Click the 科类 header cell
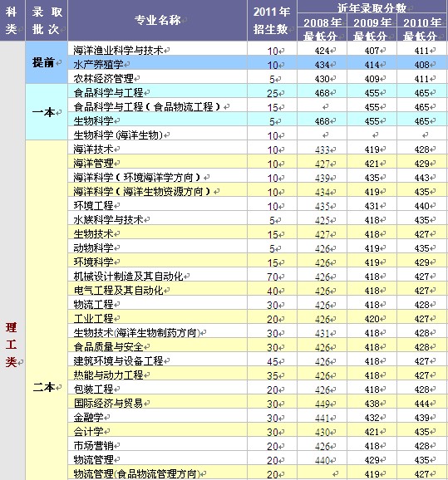Viewport: 448px width, 480px height. click(12, 20)
